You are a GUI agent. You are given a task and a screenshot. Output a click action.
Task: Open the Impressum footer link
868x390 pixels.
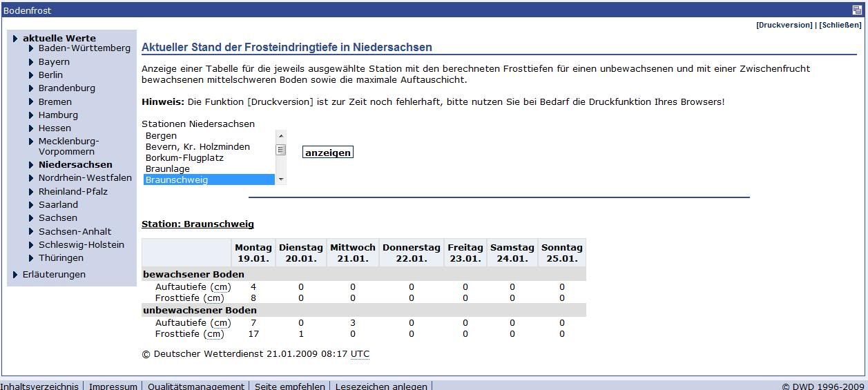tap(113, 386)
